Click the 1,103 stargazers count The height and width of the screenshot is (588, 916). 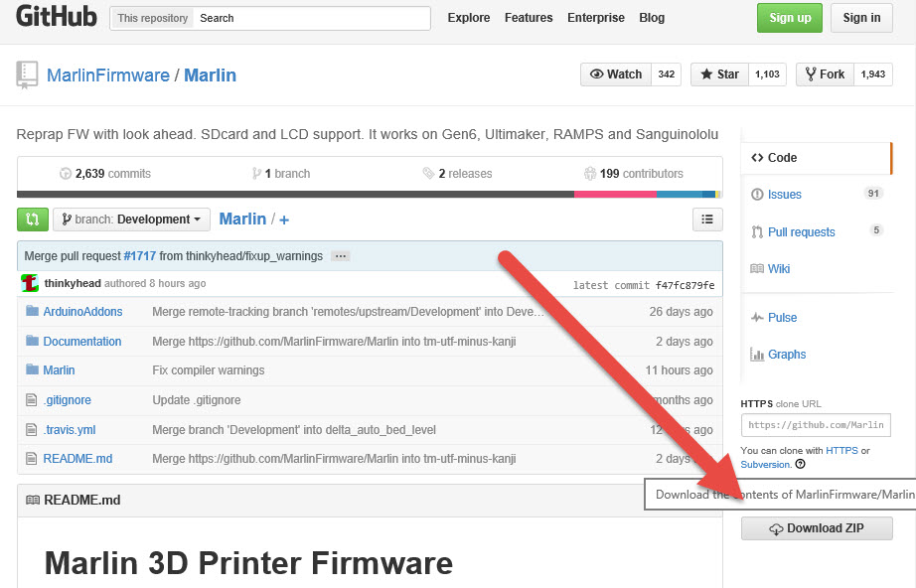(767, 74)
